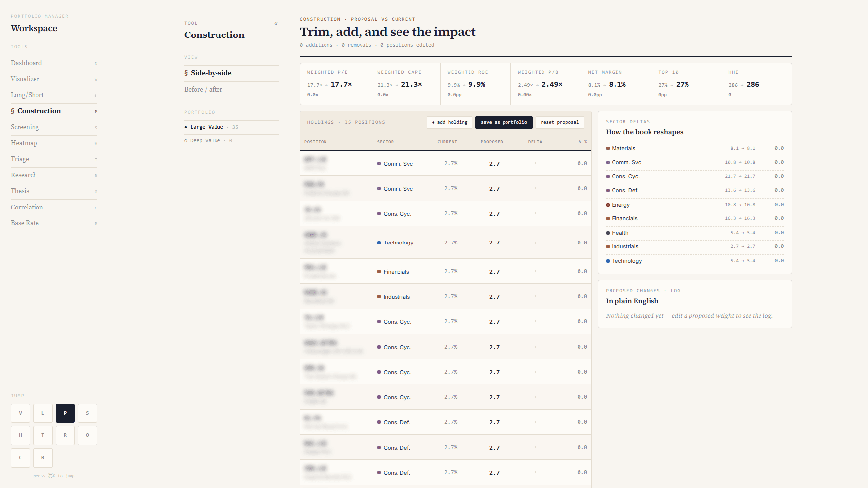
Task: Click the Health sector delta row
Action: pyautogui.click(x=694, y=233)
